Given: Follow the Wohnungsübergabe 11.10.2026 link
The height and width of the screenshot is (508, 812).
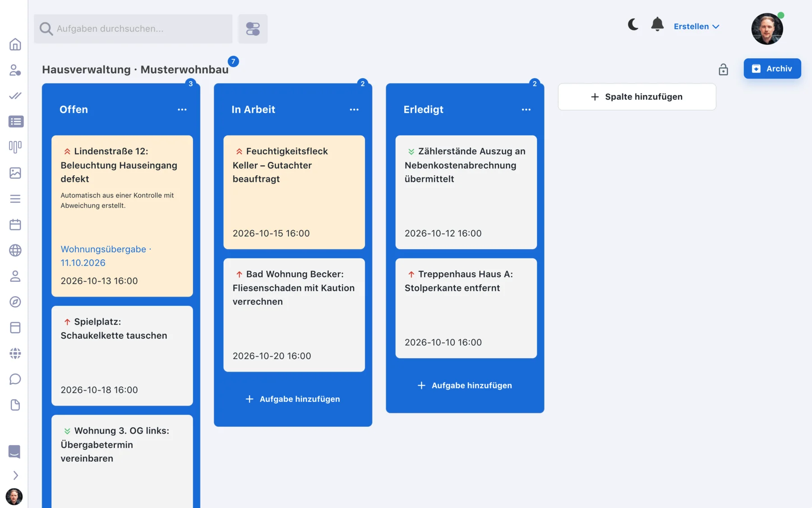Looking at the screenshot, I should click(x=106, y=256).
